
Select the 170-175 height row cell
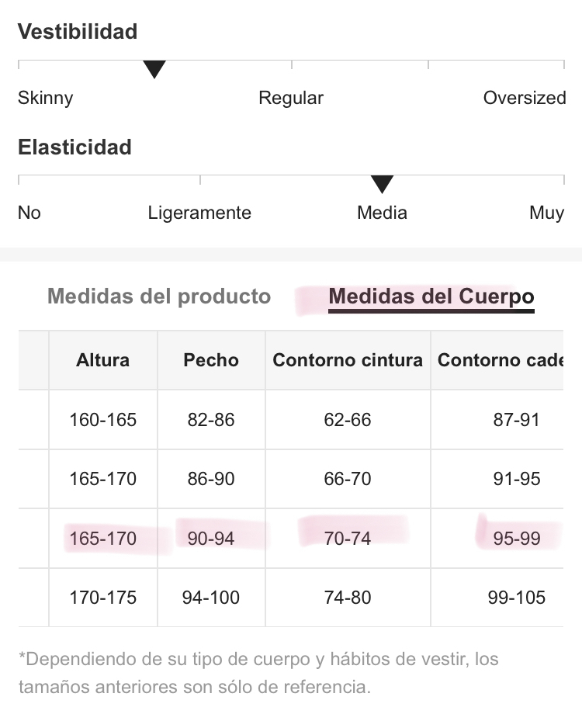[103, 598]
